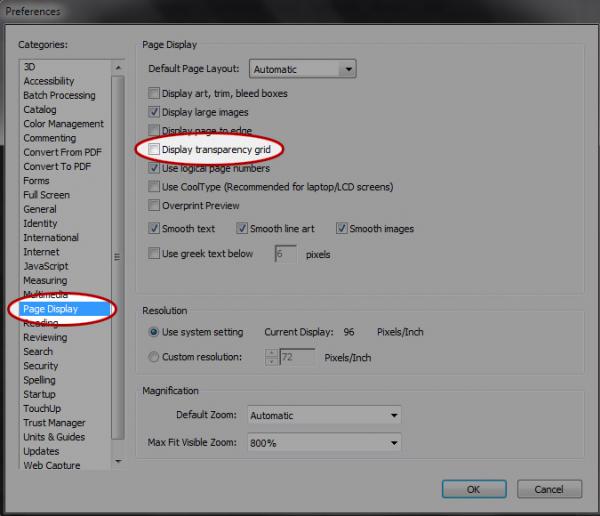Select Use system setting radio button
This screenshot has height=516, width=600.
[x=153, y=332]
